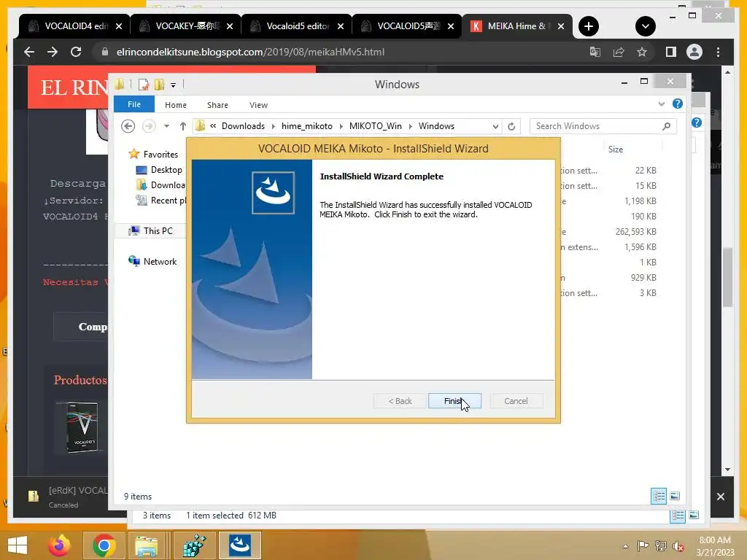Switch to the VOCALOID4 editor browser tab
Screen dimensions: 747x560
pyautogui.click(x=75, y=26)
